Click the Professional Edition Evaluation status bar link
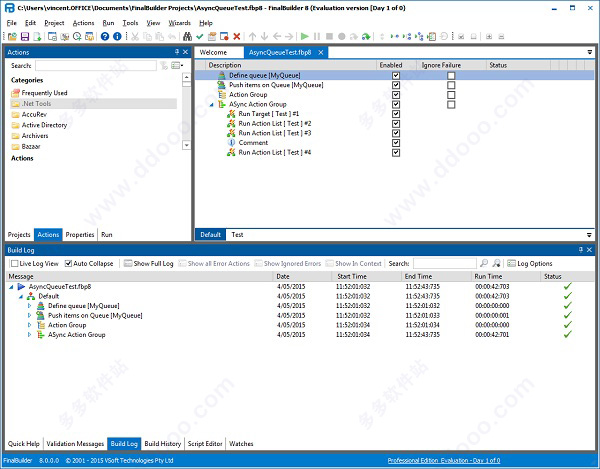This screenshot has width=600, height=469. 444,461
